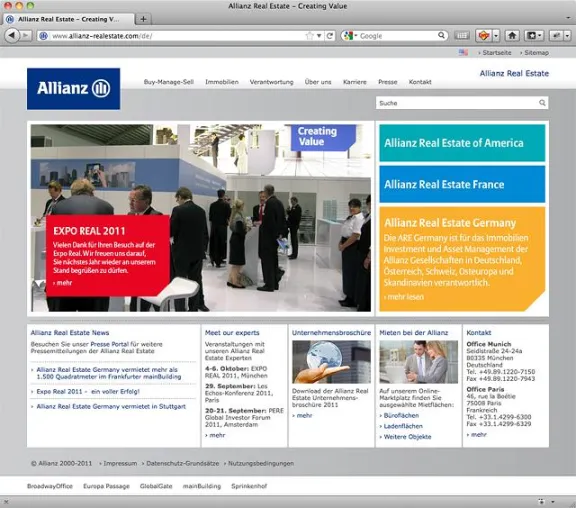576x508 pixels.
Task: Open the Immobilien menu
Action: tap(222, 82)
